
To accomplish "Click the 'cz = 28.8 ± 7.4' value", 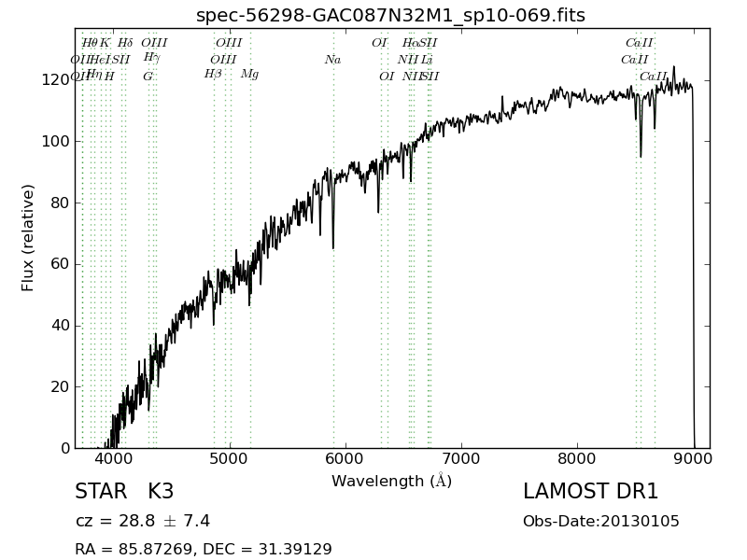I will [143, 521].
